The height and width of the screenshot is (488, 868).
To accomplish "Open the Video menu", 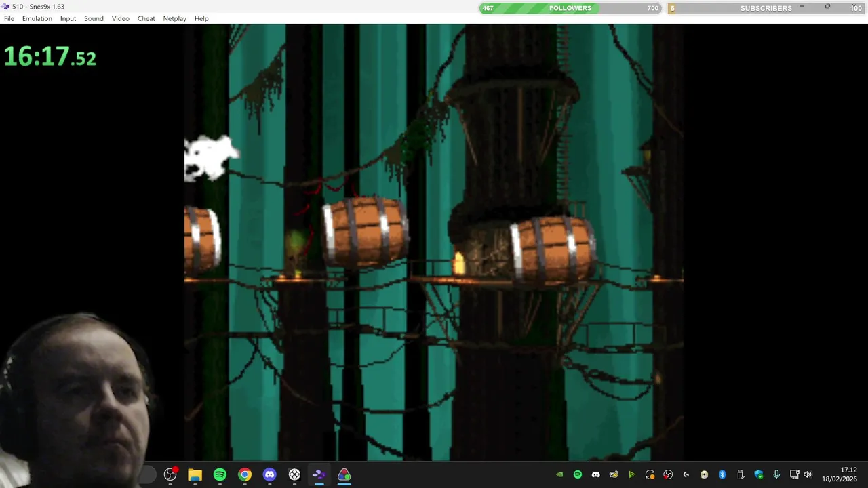I will coord(120,18).
